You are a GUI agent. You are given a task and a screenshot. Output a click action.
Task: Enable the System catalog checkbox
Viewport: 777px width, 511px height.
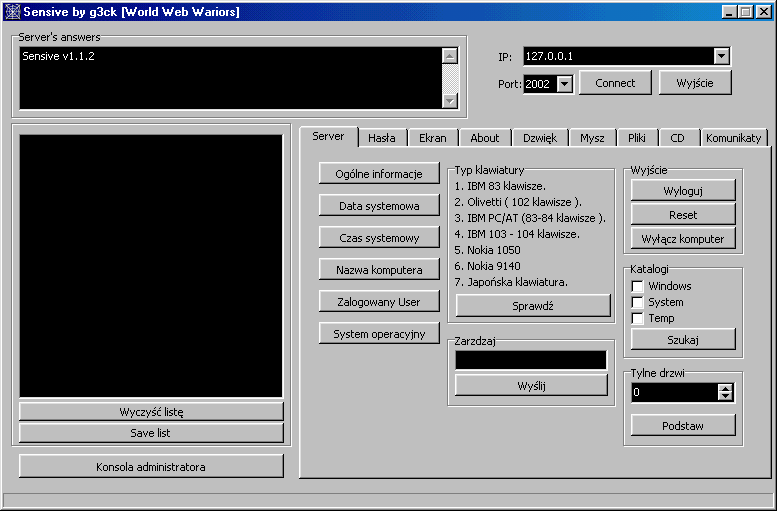637,302
